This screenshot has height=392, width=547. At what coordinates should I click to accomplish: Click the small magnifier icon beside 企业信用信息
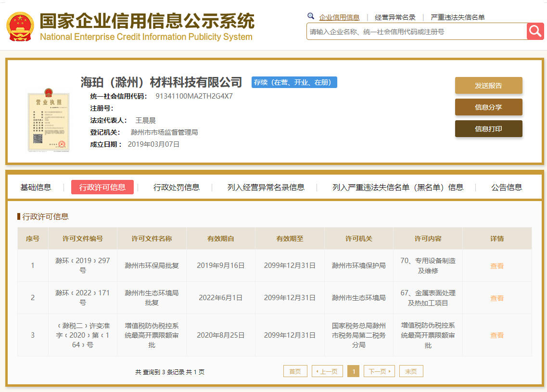[x=311, y=16]
